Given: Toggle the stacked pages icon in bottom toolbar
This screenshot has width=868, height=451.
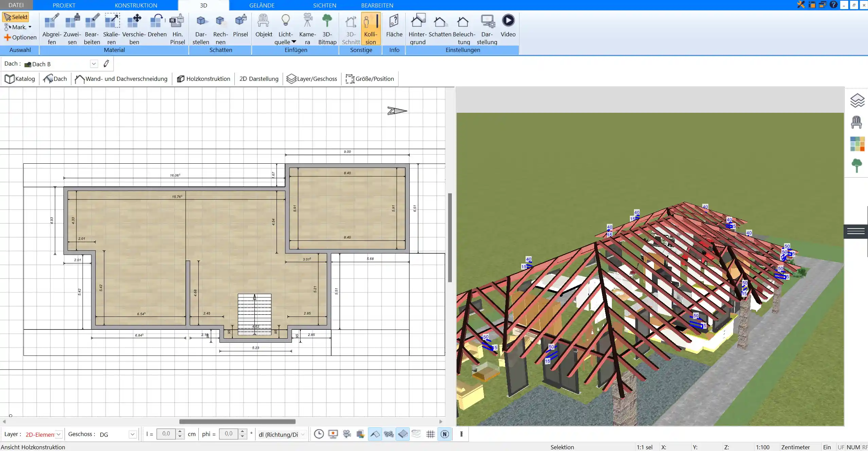Looking at the screenshot, I should click(360, 434).
